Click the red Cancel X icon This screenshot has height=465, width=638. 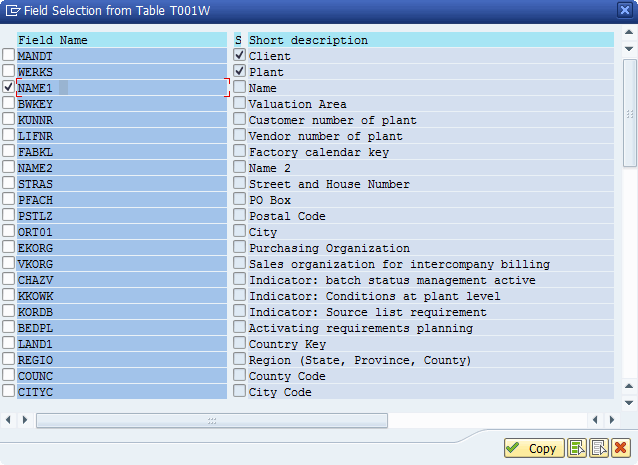(x=621, y=448)
